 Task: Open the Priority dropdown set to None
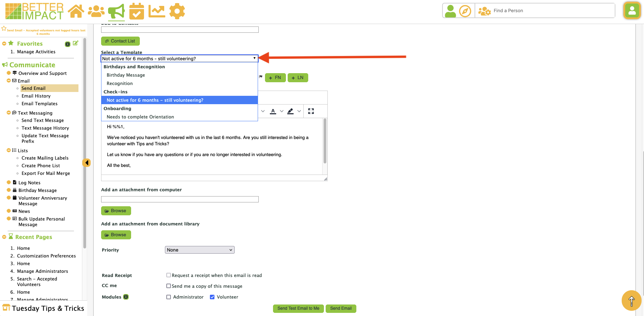[x=199, y=250]
